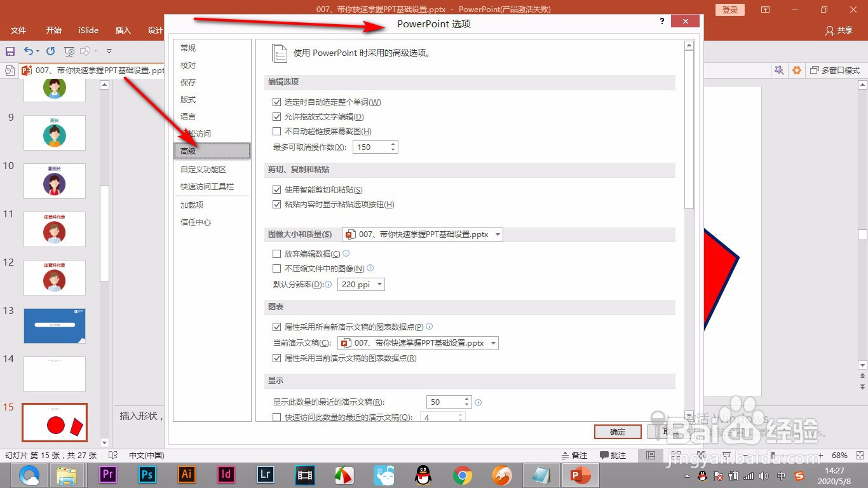Save the presentation via quick access toolbar
Viewport: 868px width, 488px height.
click(10, 51)
